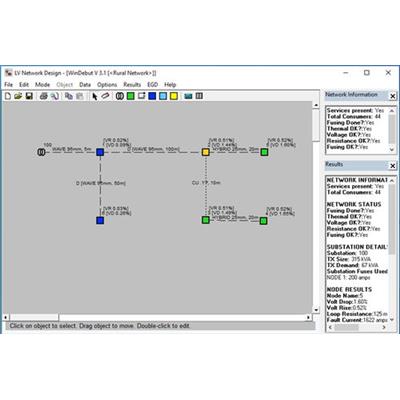Screen dimensions: 400x400
Task: Click the Copy toolbar icon
Action: (69, 96)
